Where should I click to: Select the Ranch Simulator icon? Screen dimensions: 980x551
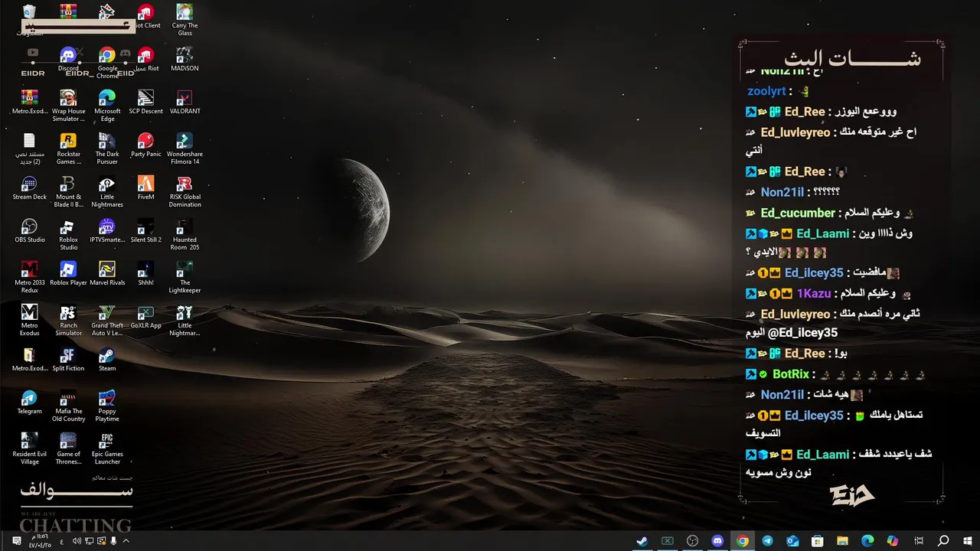click(68, 320)
